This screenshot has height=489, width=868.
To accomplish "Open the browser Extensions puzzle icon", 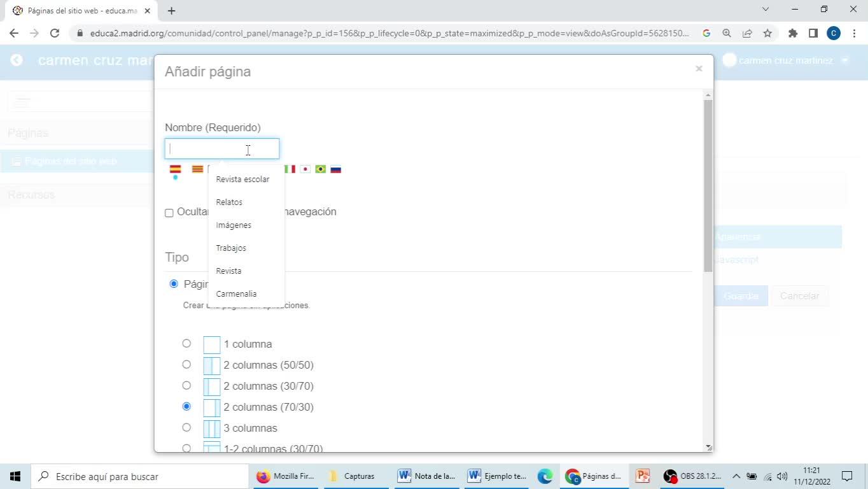I will [793, 33].
